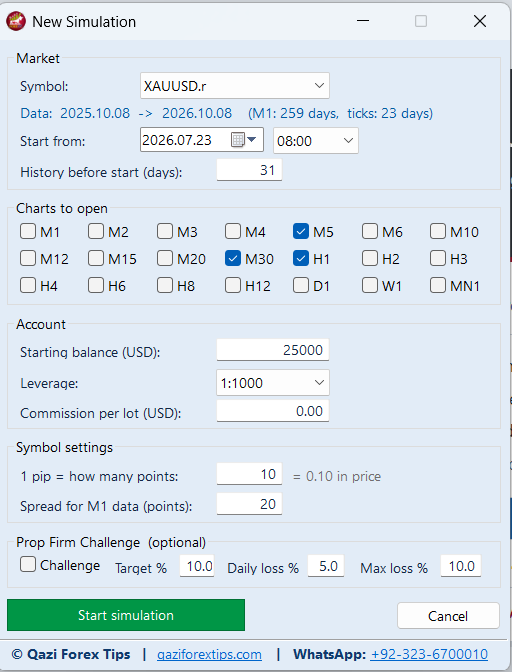The image size is (512, 672).
Task: Click the green Start simulation button
Action: (x=126, y=615)
